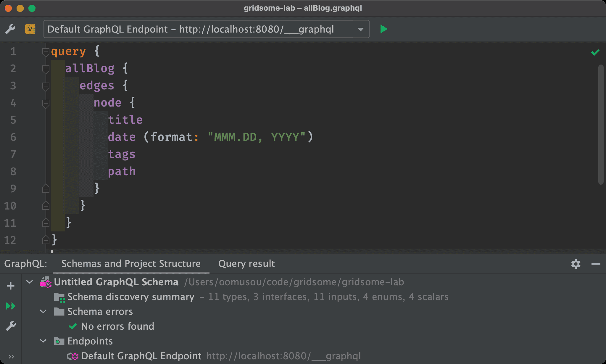Viewport: 606px width, 364px height.
Task: Hide the GraphQL tool window with minus
Action: (596, 264)
